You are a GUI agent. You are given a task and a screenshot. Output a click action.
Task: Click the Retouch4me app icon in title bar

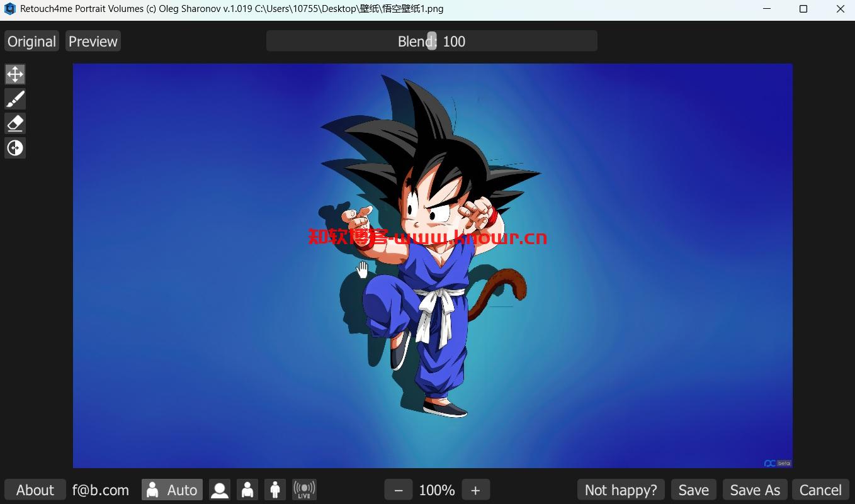tap(9, 9)
